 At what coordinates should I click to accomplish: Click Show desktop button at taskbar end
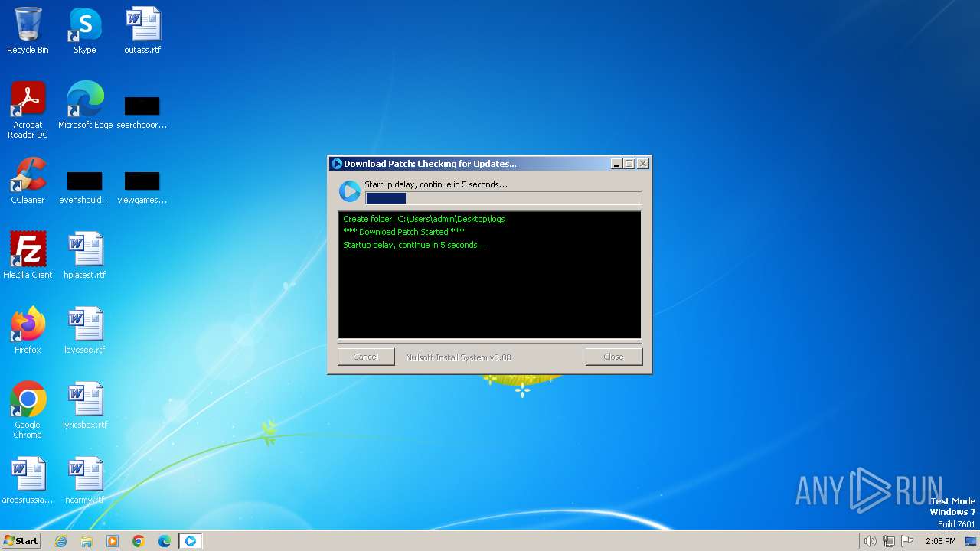click(x=972, y=541)
